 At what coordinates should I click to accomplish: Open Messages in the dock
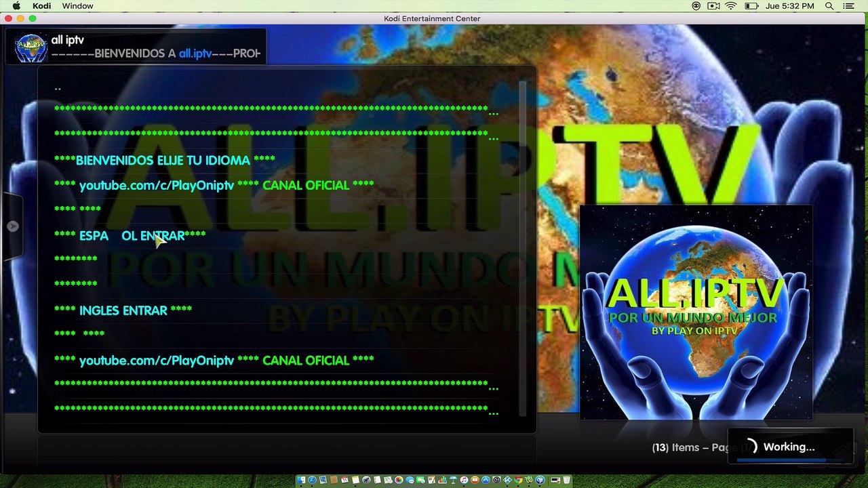coord(410,480)
